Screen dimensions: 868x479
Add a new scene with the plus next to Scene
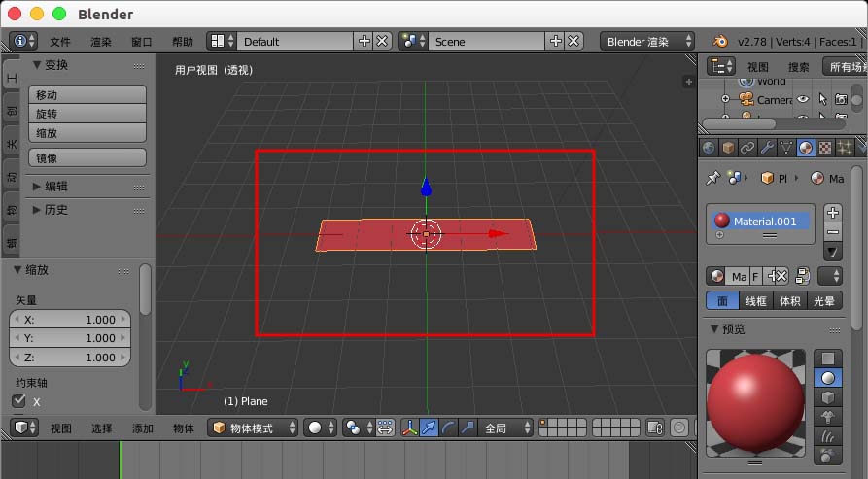pyautogui.click(x=556, y=41)
